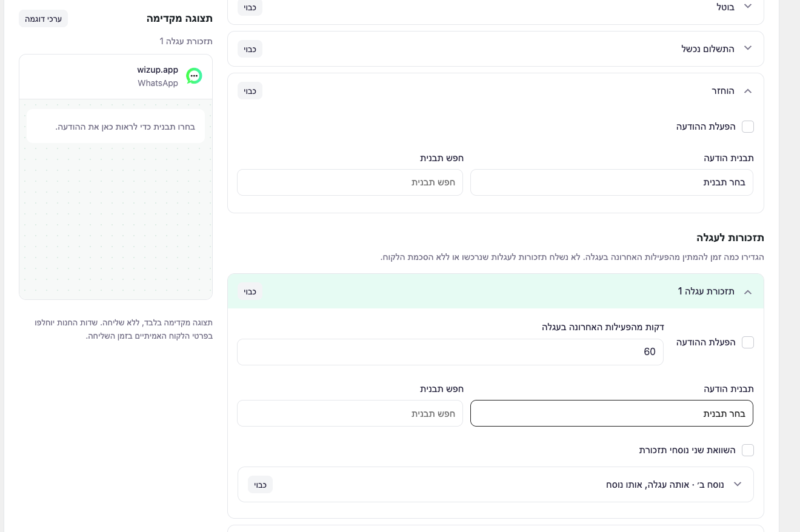Click the תזכורות לעגלה section heading
The height and width of the screenshot is (532, 800).
730,238
